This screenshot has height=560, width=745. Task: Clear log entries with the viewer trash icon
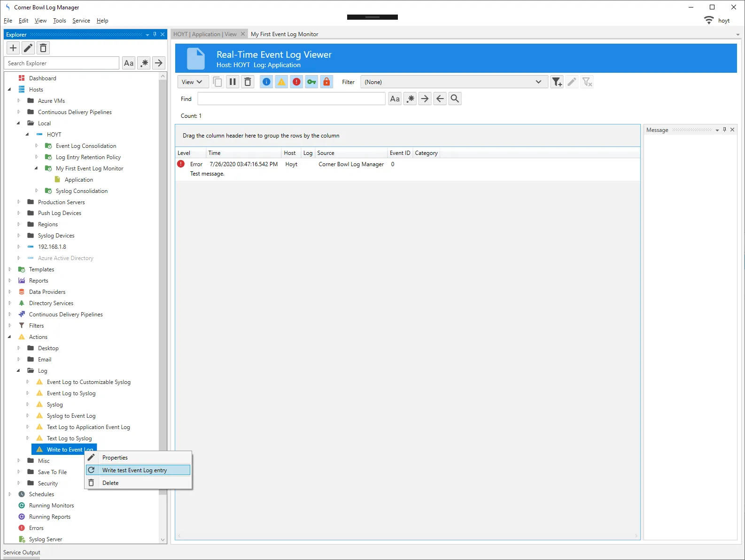(x=248, y=82)
